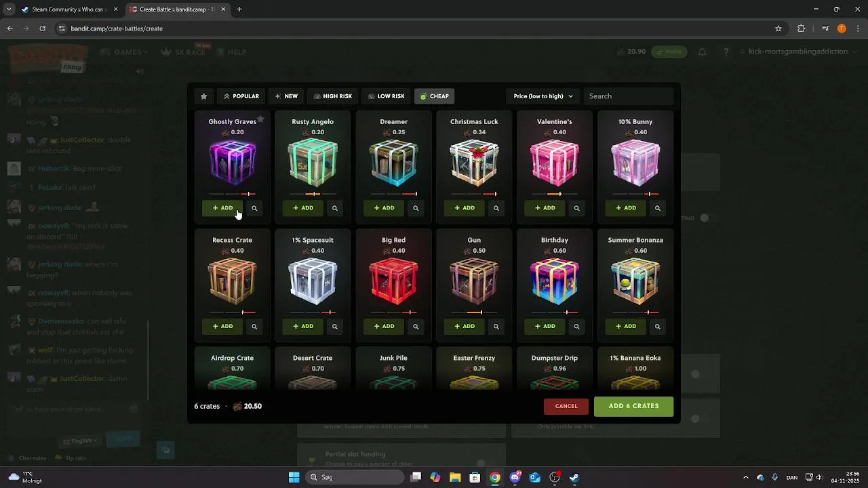Viewport: 868px width, 488px height.
Task: Inspect Gun crate with magnifier
Action: click(496, 326)
